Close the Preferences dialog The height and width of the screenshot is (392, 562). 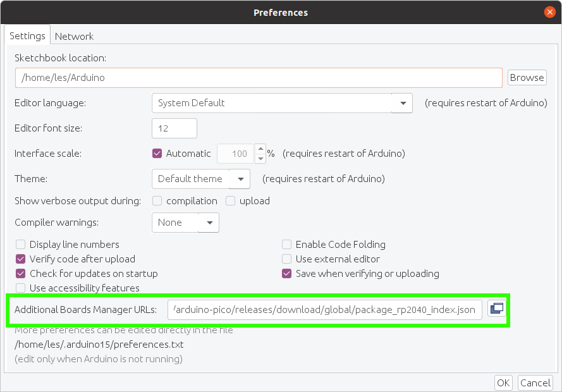(x=550, y=12)
